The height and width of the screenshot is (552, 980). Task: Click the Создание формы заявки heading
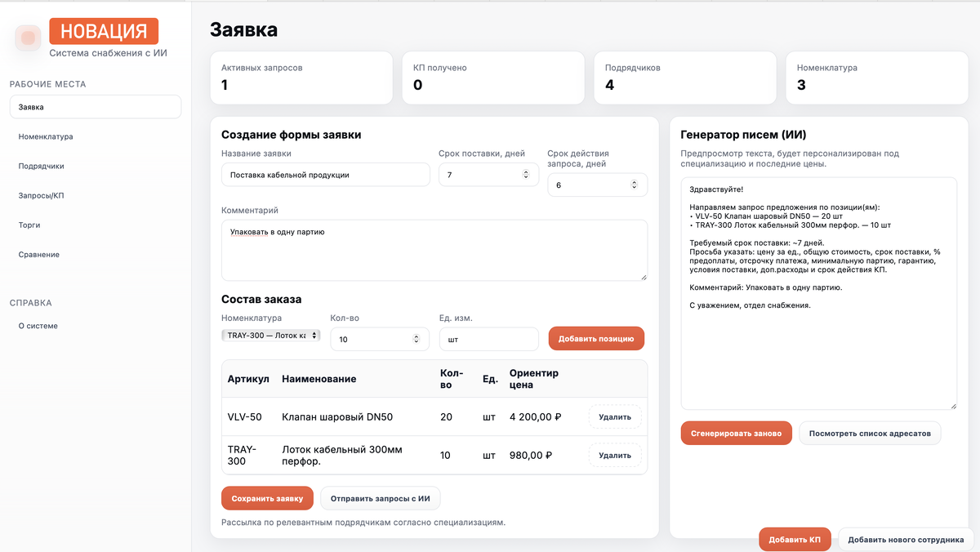[292, 135]
